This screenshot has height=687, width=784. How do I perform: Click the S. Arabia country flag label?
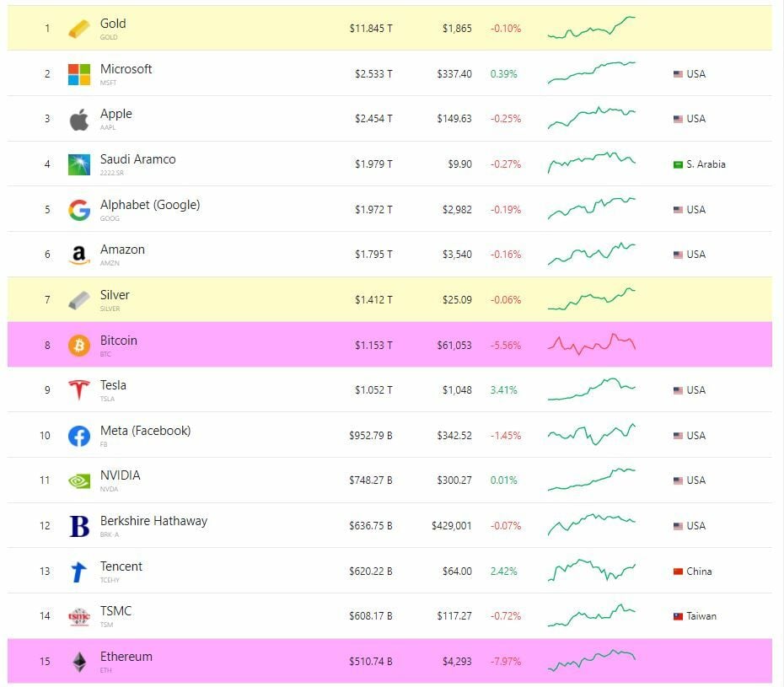coord(699,164)
